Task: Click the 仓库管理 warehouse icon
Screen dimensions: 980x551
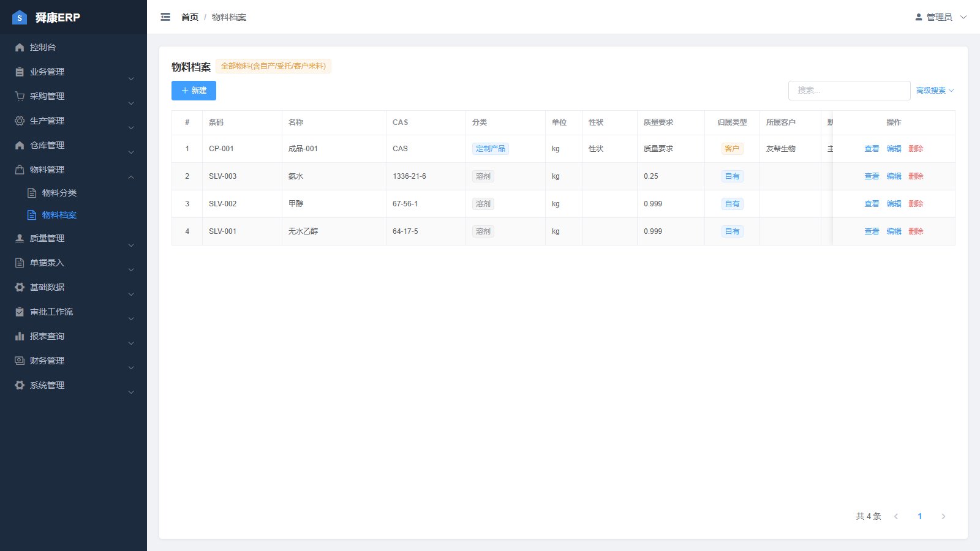Action: point(20,145)
